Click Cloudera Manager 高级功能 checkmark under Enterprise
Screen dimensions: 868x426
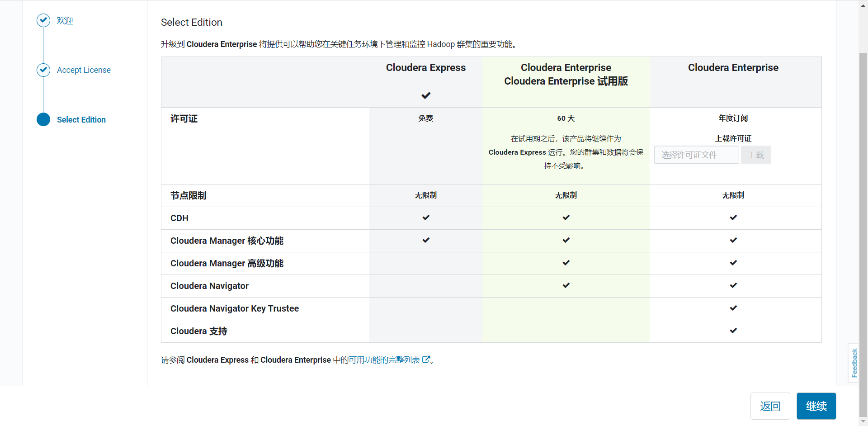coord(733,263)
